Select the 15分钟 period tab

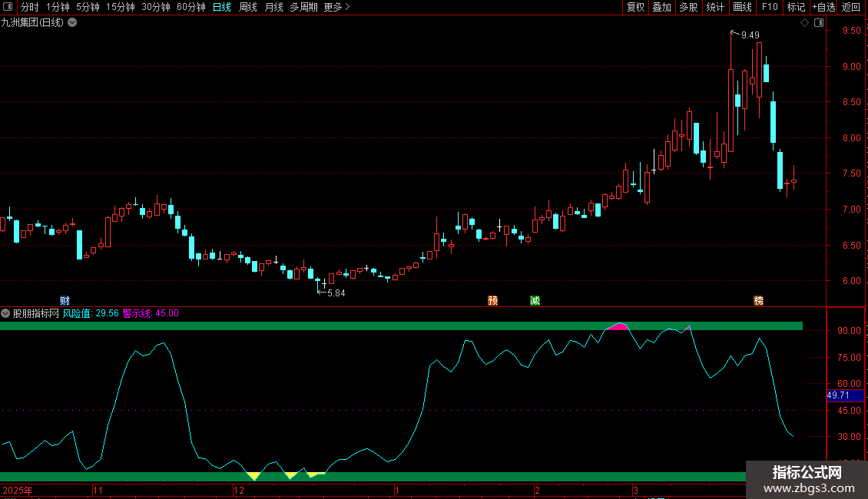pos(120,7)
